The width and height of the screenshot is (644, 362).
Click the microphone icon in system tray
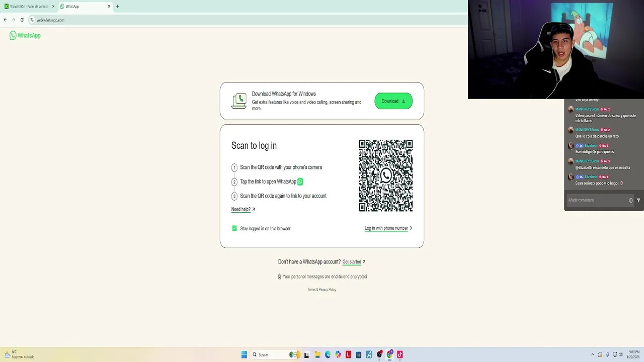coord(608,354)
